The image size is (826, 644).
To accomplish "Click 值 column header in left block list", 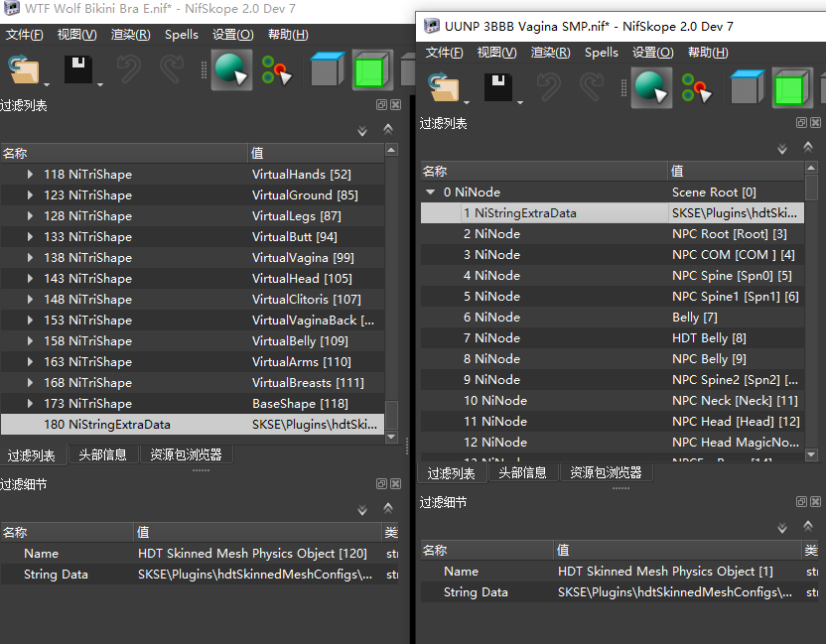I will (x=316, y=153).
